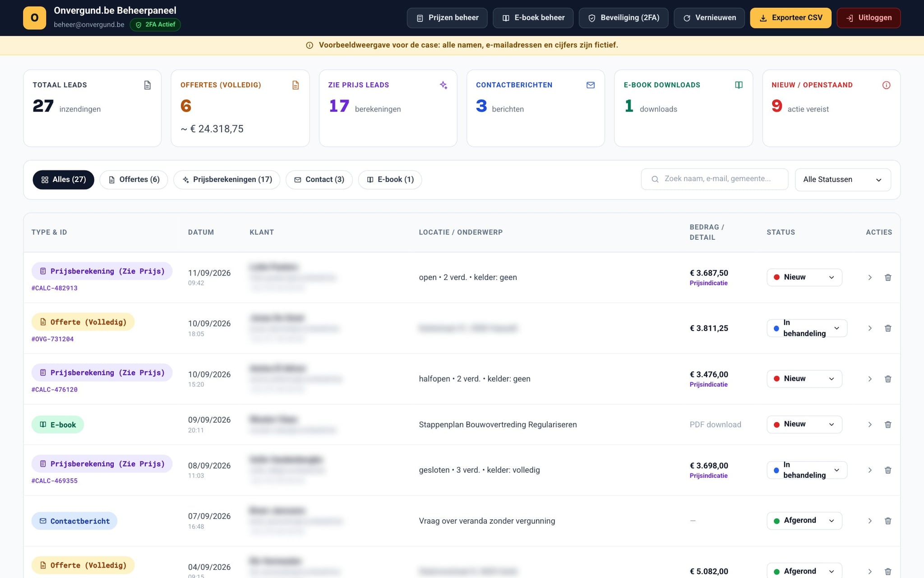
Task: Select the E-book (1) filter tab
Action: coord(390,180)
